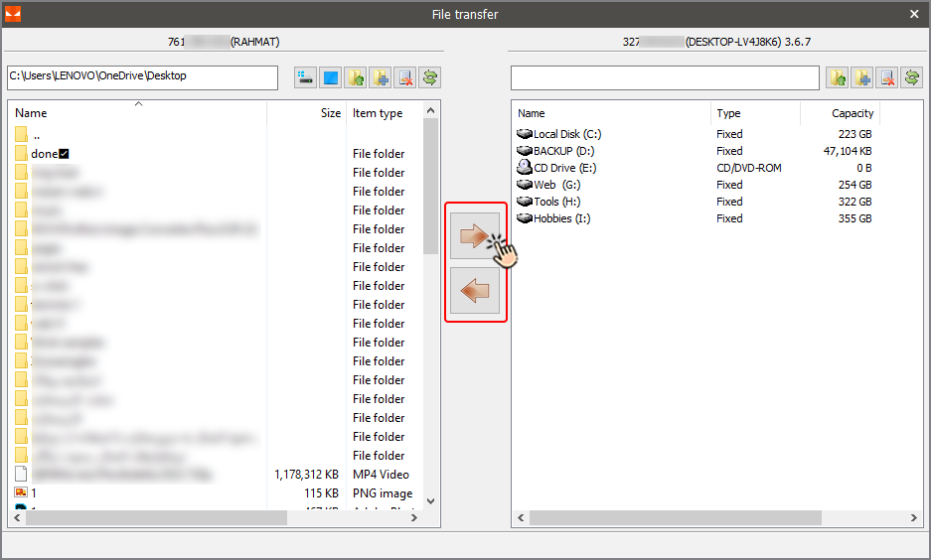Viewport: 931px width, 560px height.
Task: Sort remote drives by Type header
Action: [728, 113]
